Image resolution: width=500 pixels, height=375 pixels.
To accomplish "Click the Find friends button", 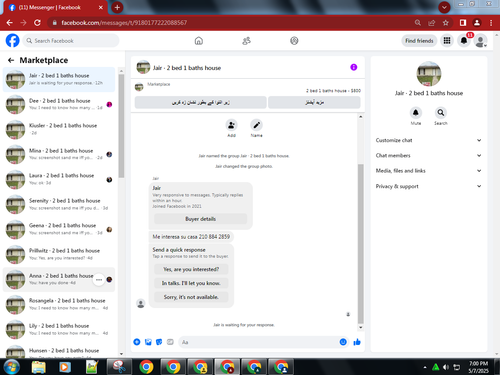I will 419,41.
